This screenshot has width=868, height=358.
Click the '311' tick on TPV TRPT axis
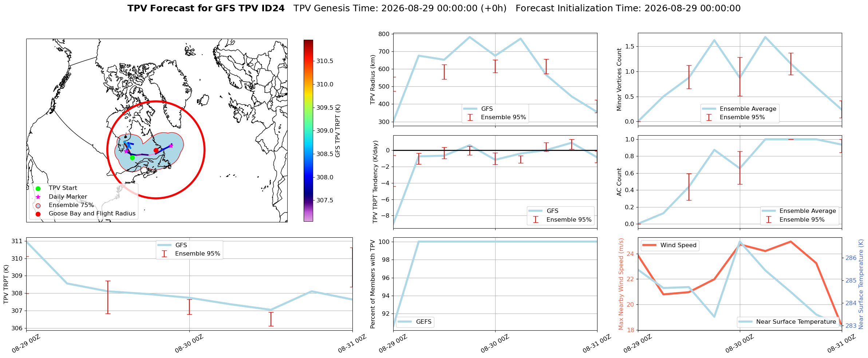17,241
